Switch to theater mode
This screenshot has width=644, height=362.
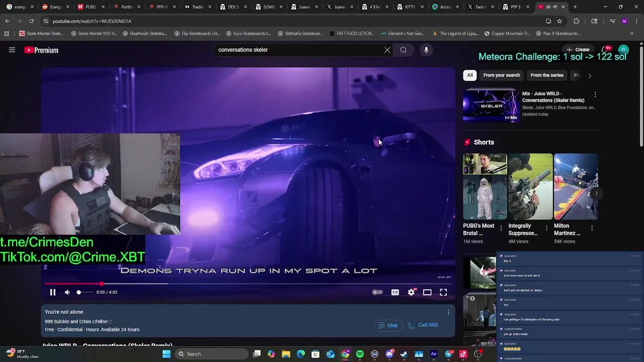point(427,292)
